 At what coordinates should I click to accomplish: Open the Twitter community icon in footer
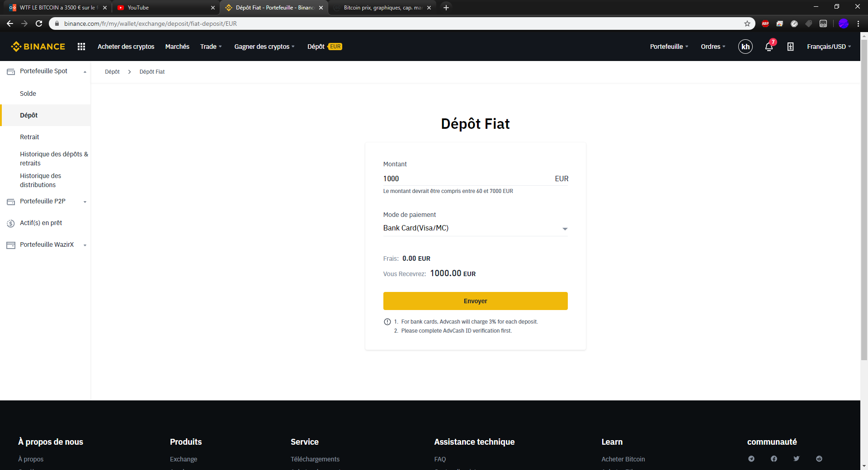[796, 459]
